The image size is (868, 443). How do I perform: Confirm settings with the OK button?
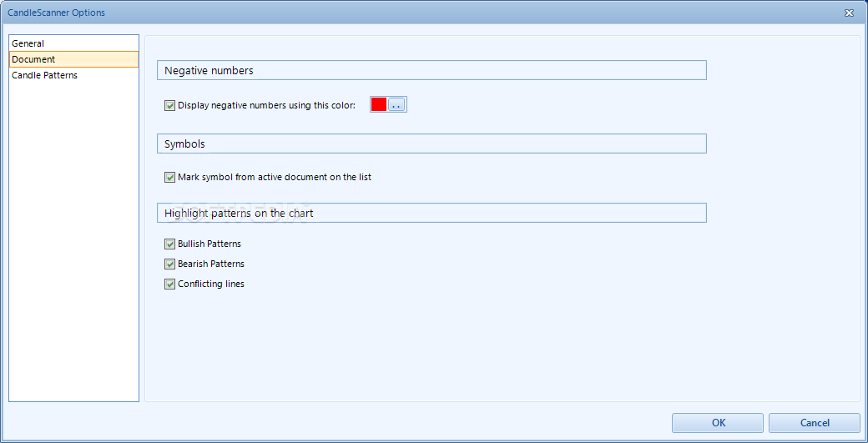[718, 423]
